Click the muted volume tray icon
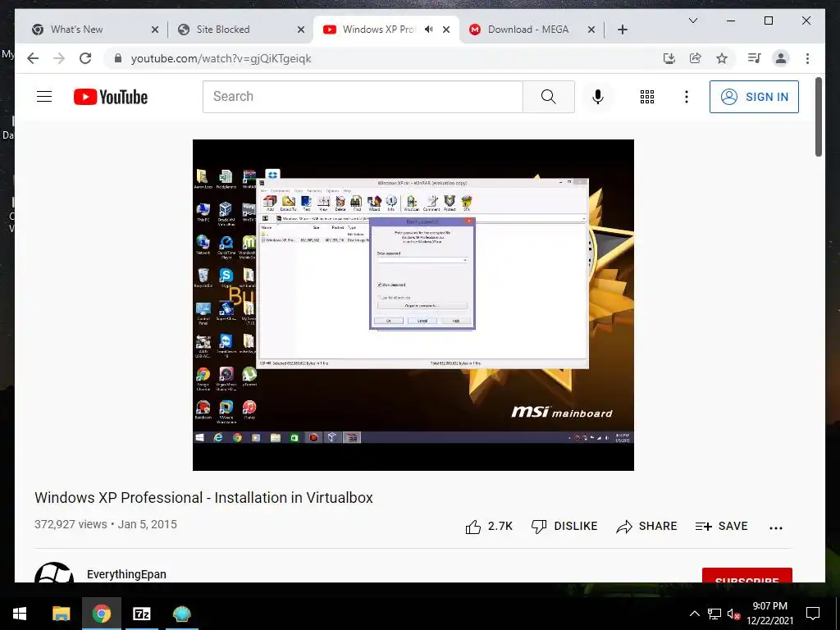840x630 pixels. 733,614
